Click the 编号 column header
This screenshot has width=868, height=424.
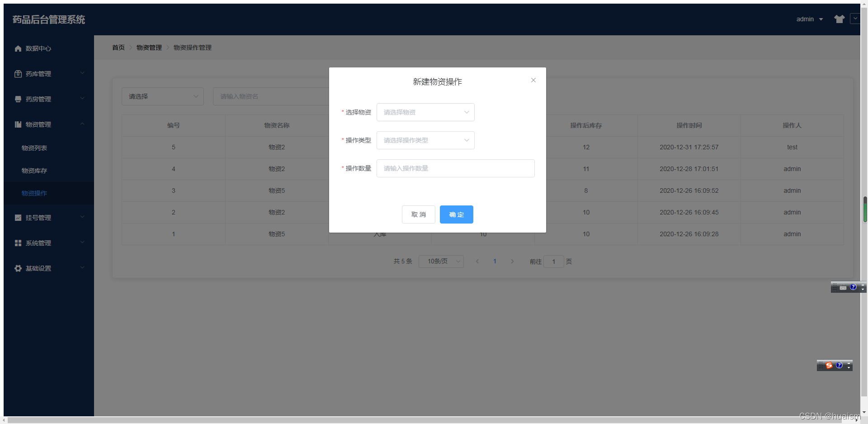pos(174,125)
